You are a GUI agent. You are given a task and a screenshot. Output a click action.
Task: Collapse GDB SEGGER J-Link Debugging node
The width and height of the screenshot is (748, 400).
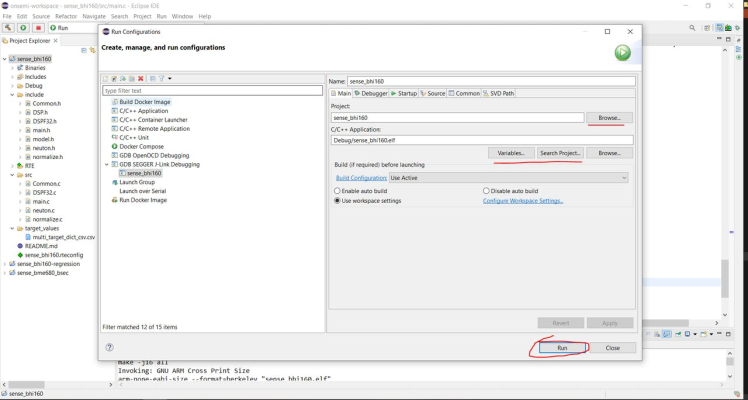point(107,164)
